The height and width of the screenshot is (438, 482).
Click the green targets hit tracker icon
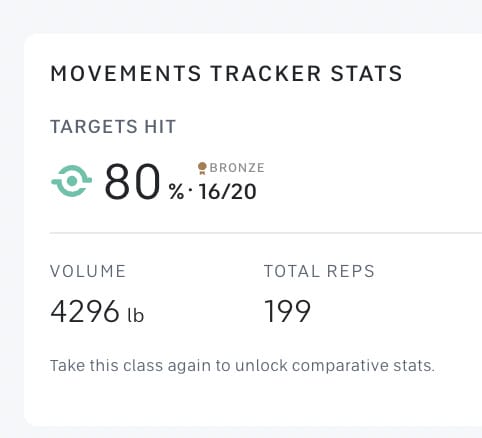[x=72, y=181]
